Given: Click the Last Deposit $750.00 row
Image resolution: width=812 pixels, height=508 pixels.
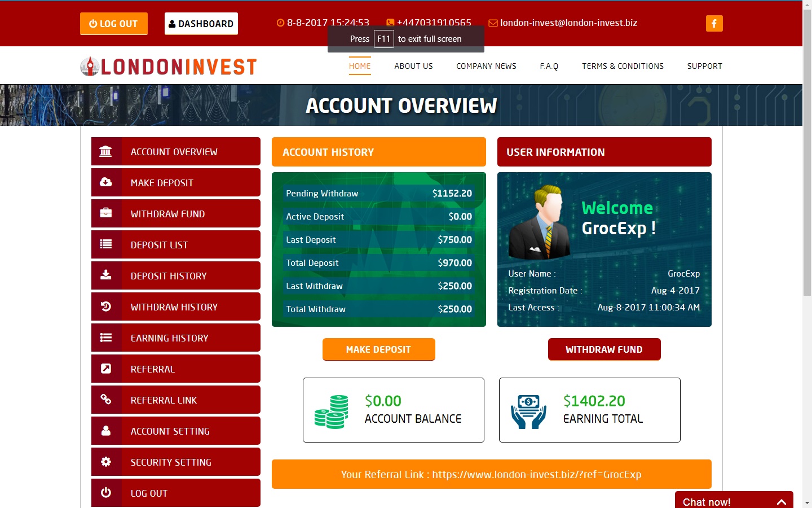Looking at the screenshot, I should (379, 239).
